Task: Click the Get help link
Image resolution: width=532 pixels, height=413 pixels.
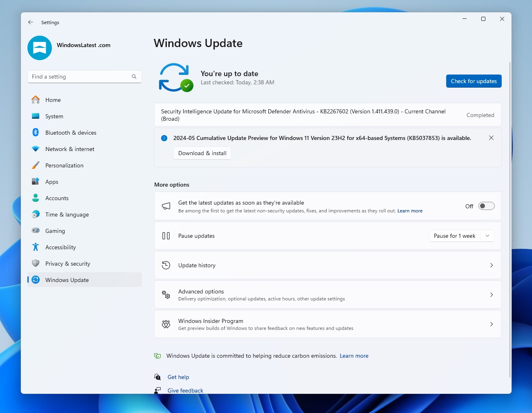Action: (178, 377)
